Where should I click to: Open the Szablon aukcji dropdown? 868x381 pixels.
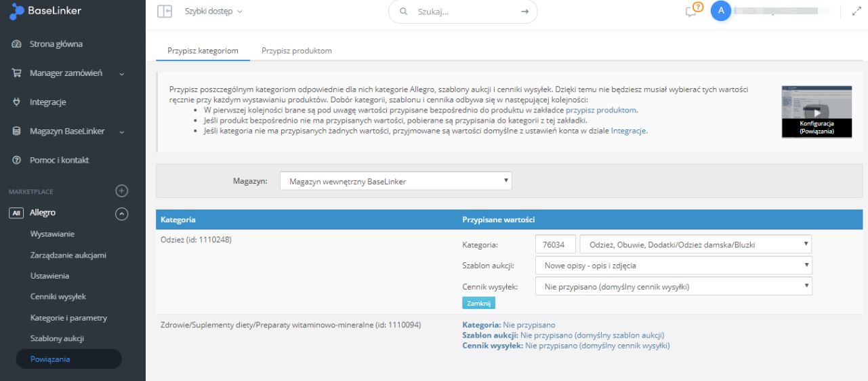[673, 265]
